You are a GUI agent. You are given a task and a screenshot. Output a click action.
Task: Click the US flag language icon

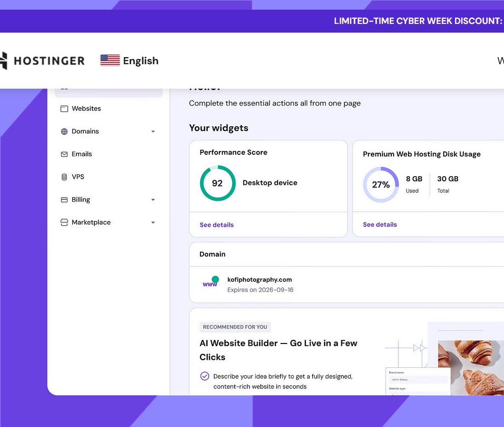coord(110,60)
